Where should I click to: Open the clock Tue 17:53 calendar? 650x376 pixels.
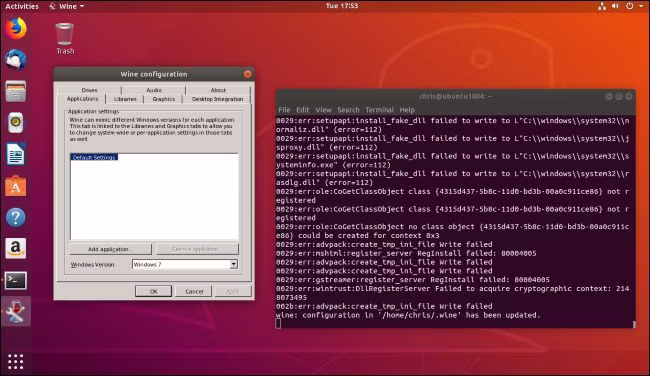click(342, 6)
